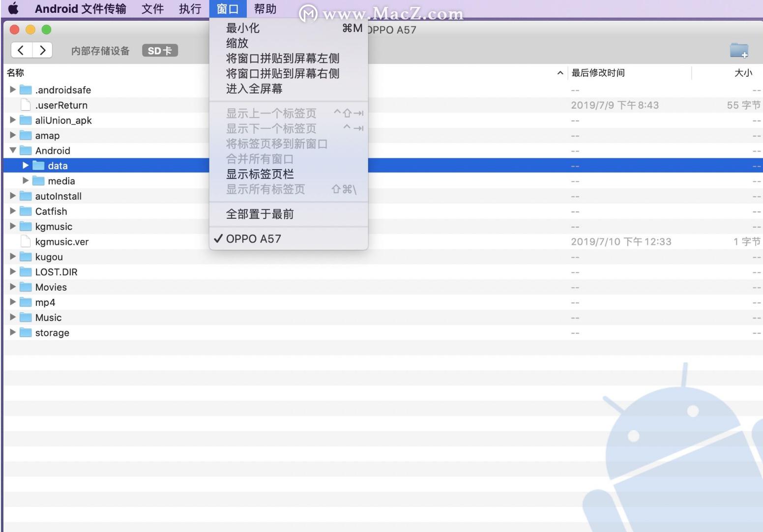Select the checked OPPO A57 window entry
The image size is (763, 532).
(253, 238)
